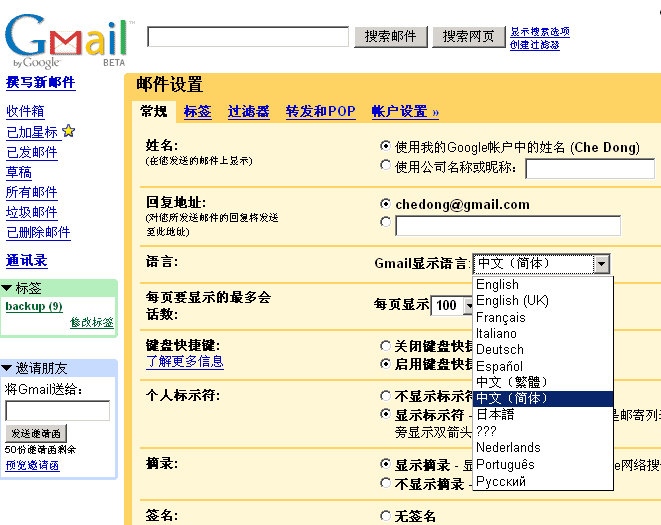Open the 转发和POP tab
This screenshot has height=525, width=661.
pos(320,111)
